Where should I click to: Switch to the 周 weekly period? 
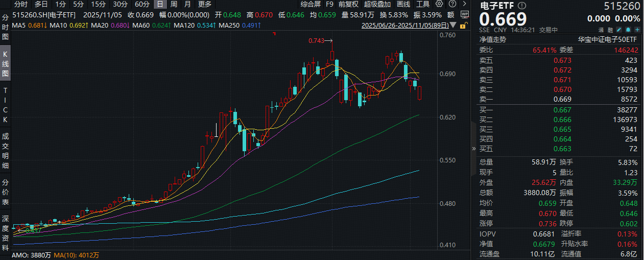click(174, 4)
